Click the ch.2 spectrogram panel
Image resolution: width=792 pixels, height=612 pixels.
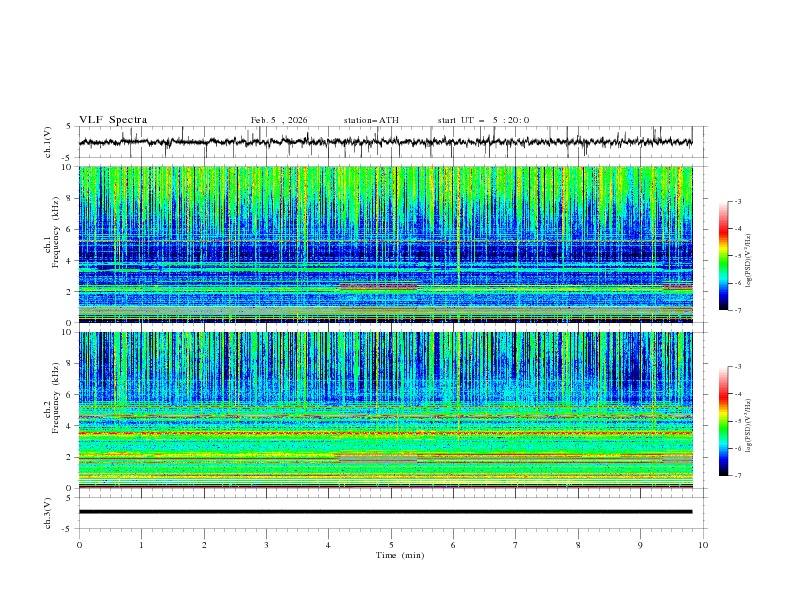point(386,410)
